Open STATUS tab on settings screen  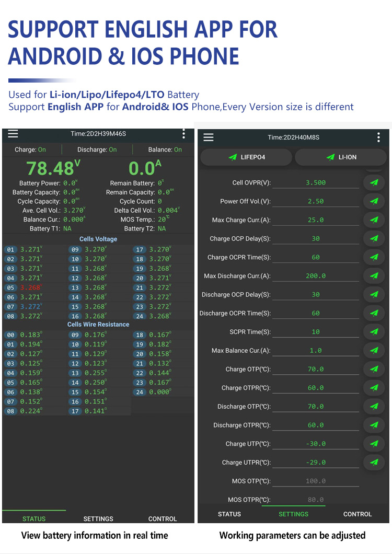point(229,514)
